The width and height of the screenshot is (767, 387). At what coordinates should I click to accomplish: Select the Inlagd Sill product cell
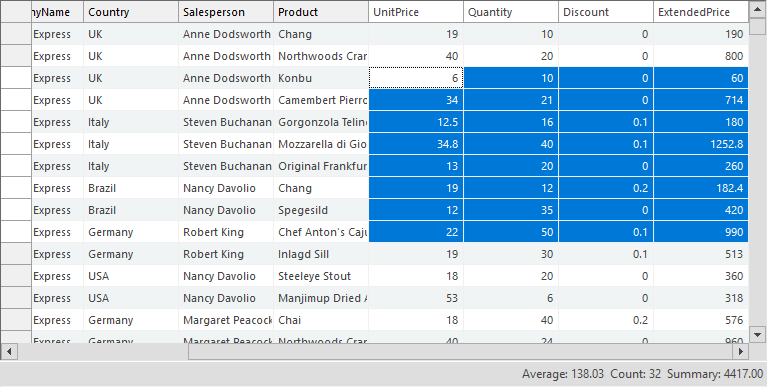point(320,254)
